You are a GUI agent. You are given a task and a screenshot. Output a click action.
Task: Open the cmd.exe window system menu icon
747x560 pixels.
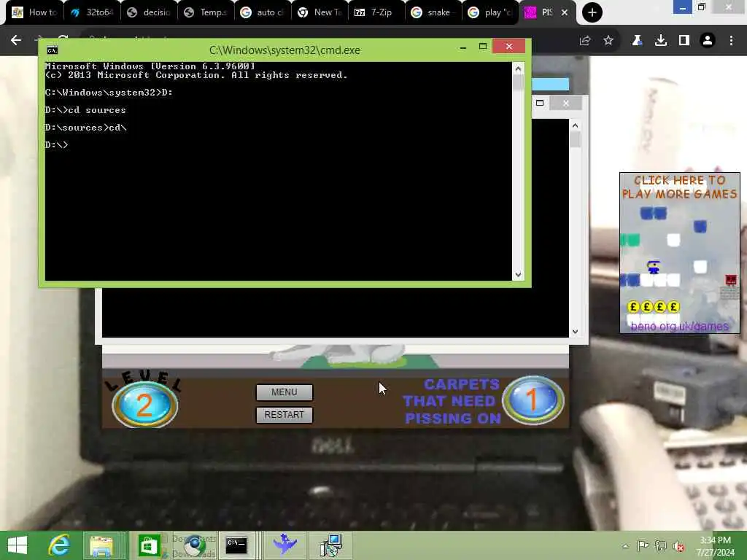(53, 50)
